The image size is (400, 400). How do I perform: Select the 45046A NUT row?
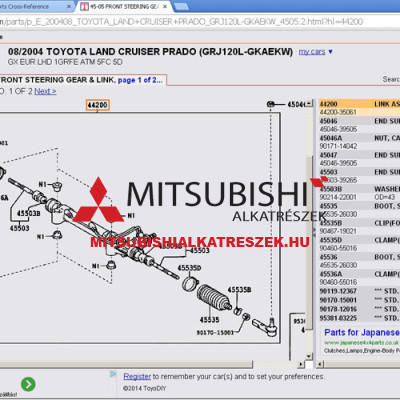tap(360, 138)
